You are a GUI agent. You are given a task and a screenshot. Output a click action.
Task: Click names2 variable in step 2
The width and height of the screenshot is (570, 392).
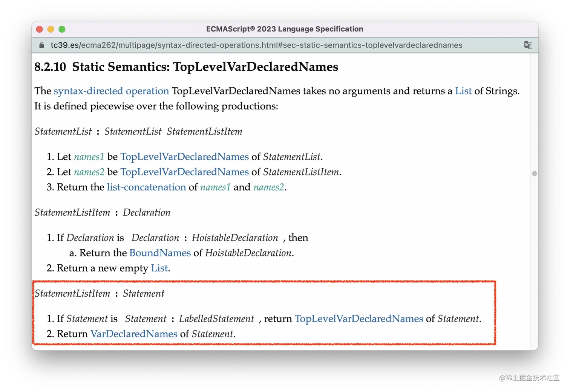pos(89,172)
